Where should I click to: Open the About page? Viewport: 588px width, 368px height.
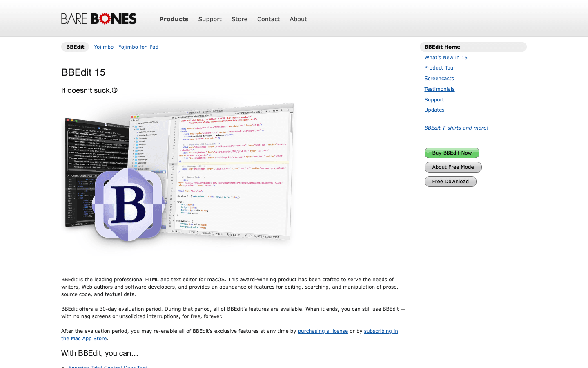click(x=298, y=19)
